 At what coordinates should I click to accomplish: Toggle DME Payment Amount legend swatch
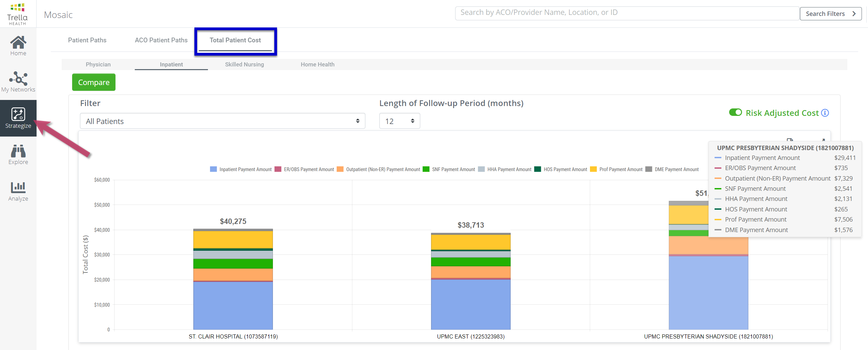coord(649,169)
